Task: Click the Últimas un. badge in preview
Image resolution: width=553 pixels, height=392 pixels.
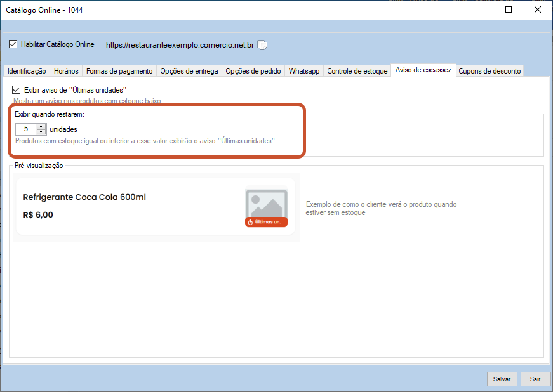Action: (266, 222)
